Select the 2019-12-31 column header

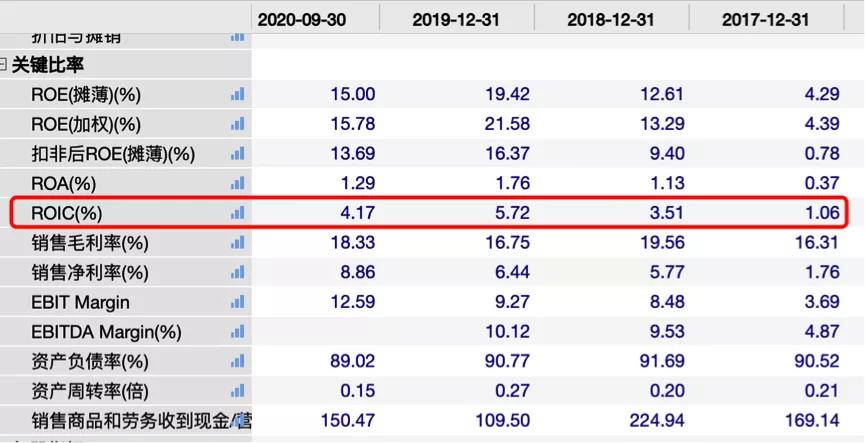[x=457, y=20]
